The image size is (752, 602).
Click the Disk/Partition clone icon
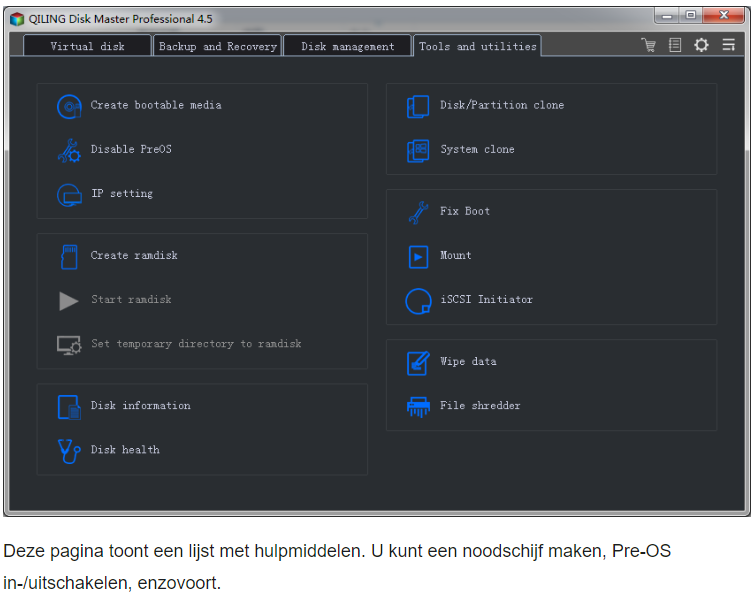pos(418,106)
